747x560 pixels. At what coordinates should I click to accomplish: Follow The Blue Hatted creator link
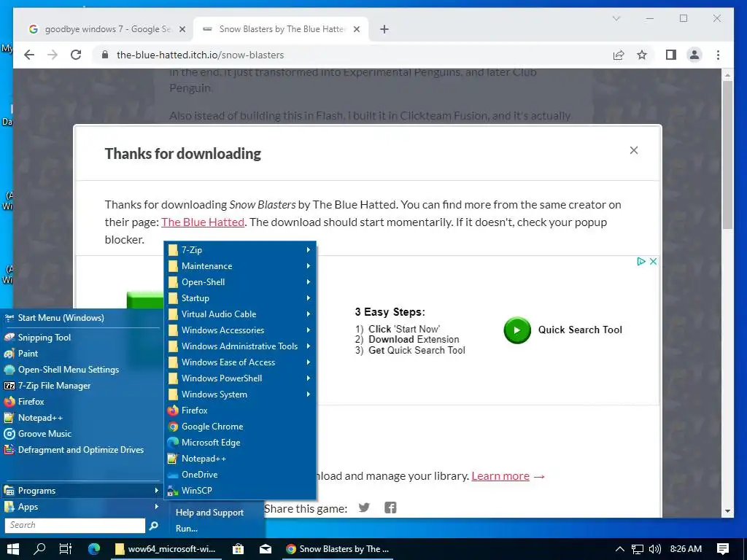(x=203, y=222)
